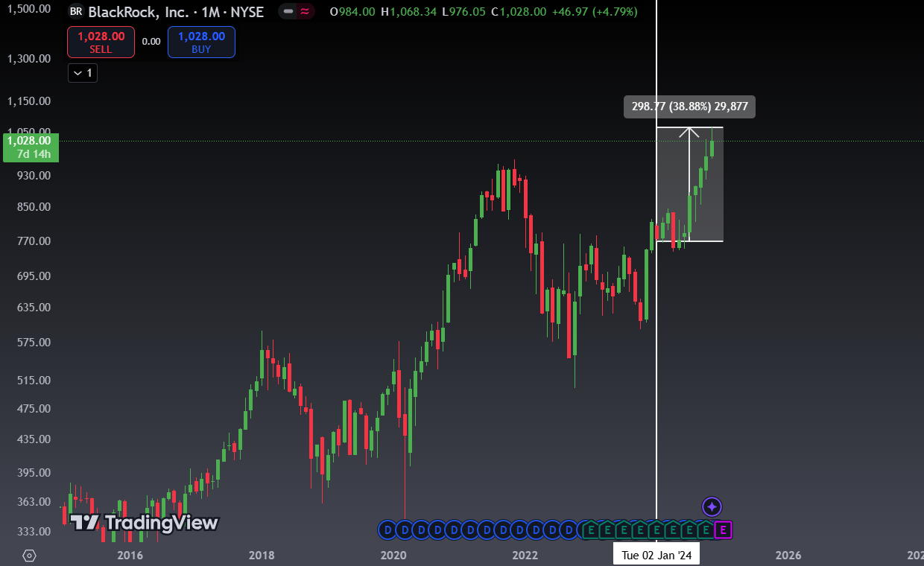Click the 2022 label on the time axis
This screenshot has height=566, width=924.
click(x=525, y=556)
